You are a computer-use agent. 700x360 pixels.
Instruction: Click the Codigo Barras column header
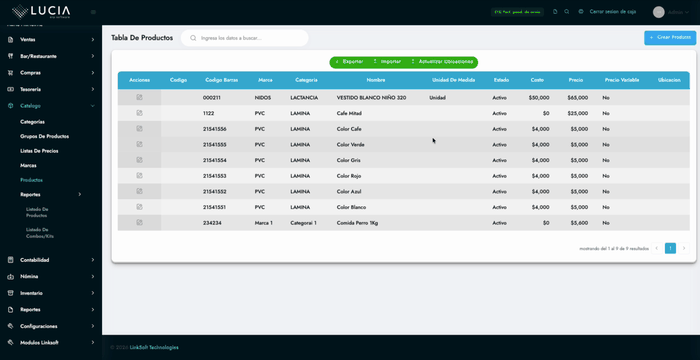221,80
